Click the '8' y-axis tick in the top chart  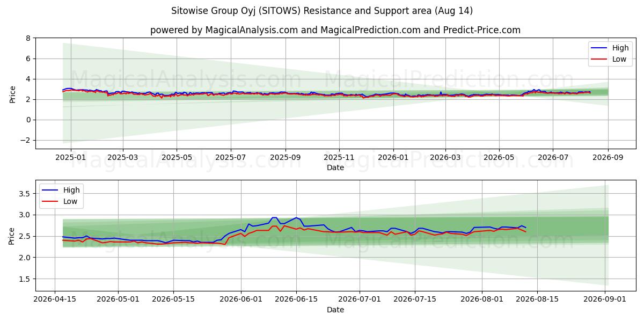(x=29, y=38)
